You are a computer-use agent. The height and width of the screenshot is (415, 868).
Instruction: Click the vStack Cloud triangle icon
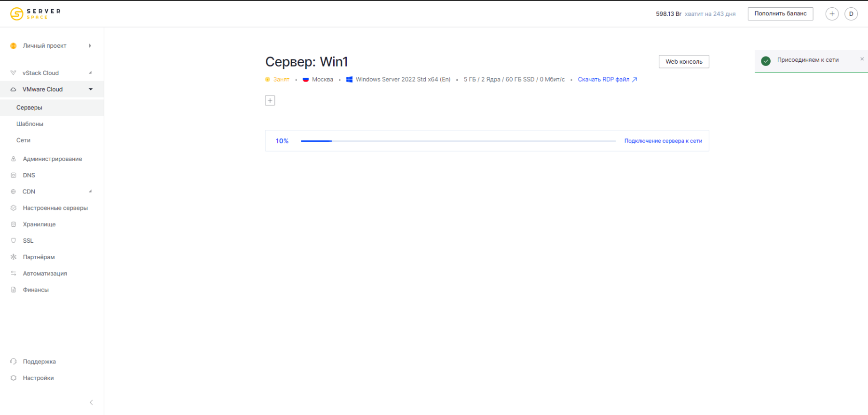pyautogui.click(x=13, y=73)
